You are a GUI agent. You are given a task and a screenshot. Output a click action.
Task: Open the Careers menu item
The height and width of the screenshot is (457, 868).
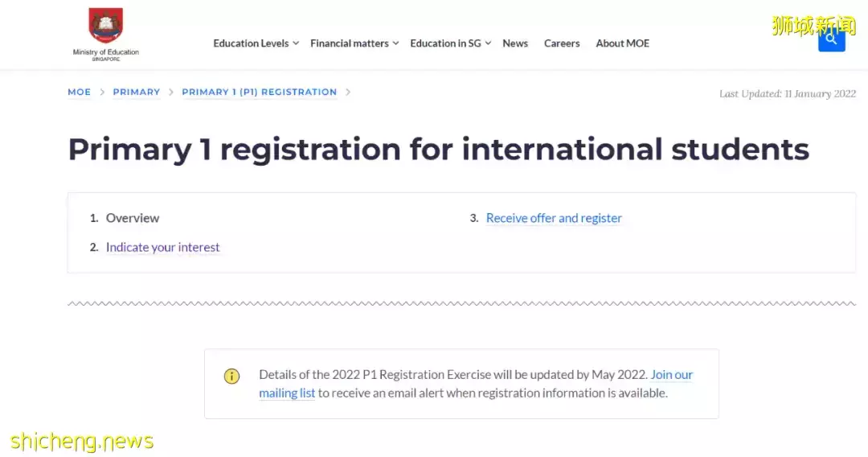coord(562,43)
